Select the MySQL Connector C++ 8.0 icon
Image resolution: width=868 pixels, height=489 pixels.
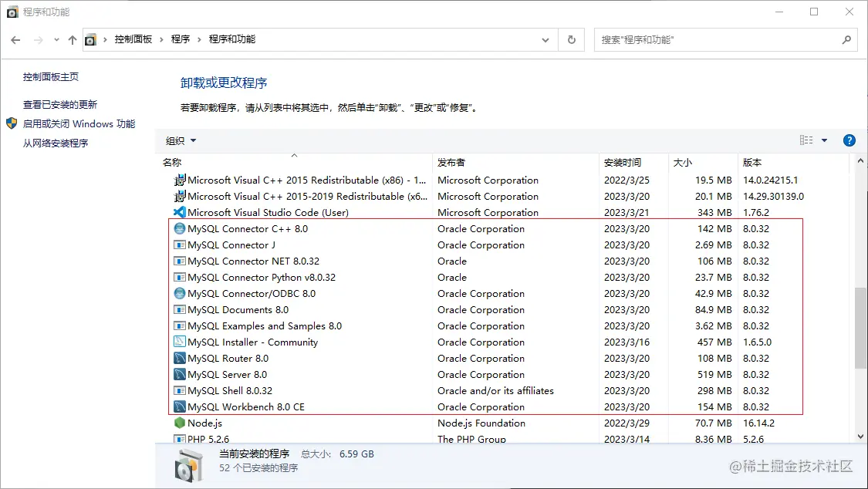(x=179, y=228)
